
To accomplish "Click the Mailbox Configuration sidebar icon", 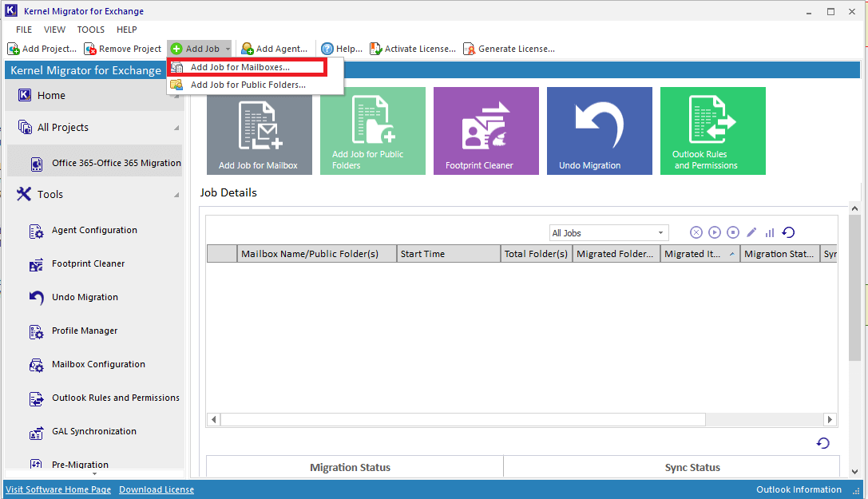I will coord(36,365).
